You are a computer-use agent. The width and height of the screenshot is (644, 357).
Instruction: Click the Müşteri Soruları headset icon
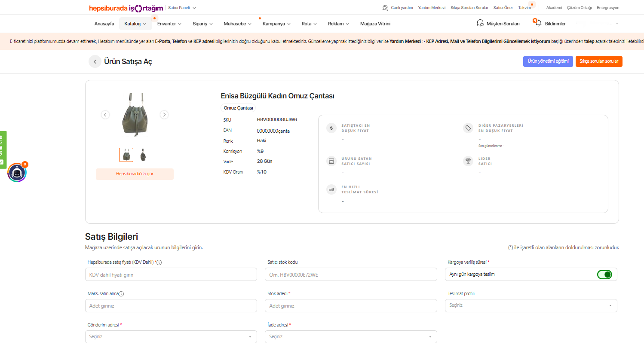tap(480, 23)
